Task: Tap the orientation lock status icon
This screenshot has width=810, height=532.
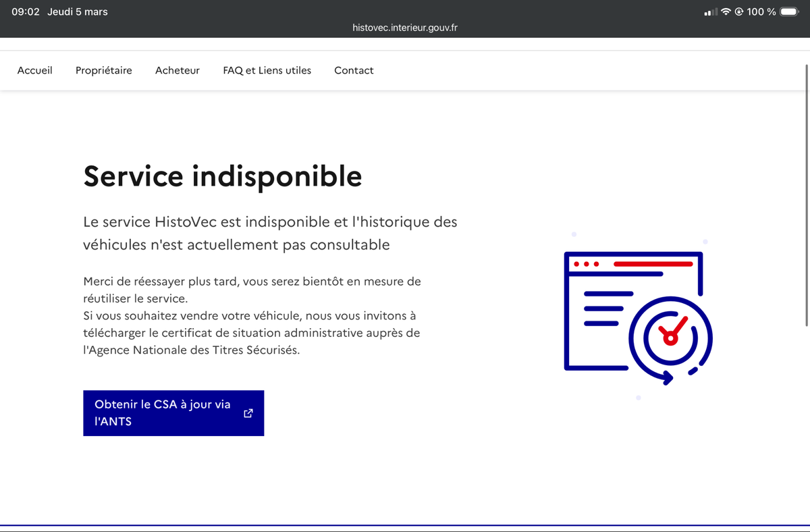Action: [738, 11]
